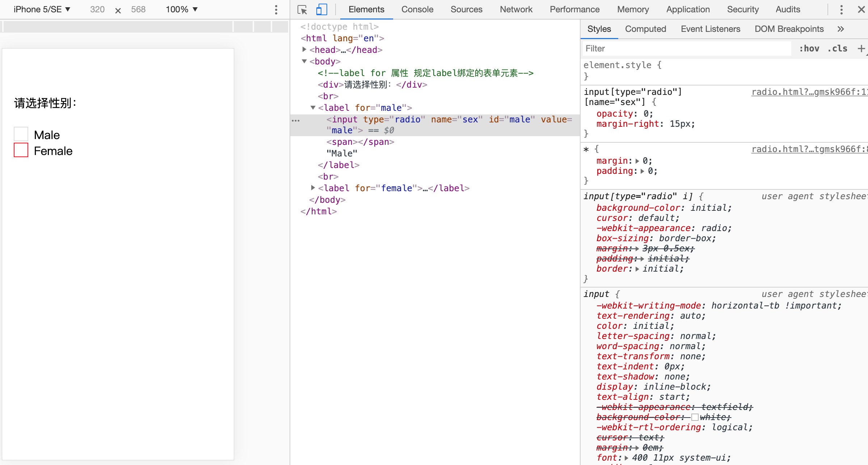Expand the head element node
The height and width of the screenshot is (465, 868).
[x=304, y=49]
